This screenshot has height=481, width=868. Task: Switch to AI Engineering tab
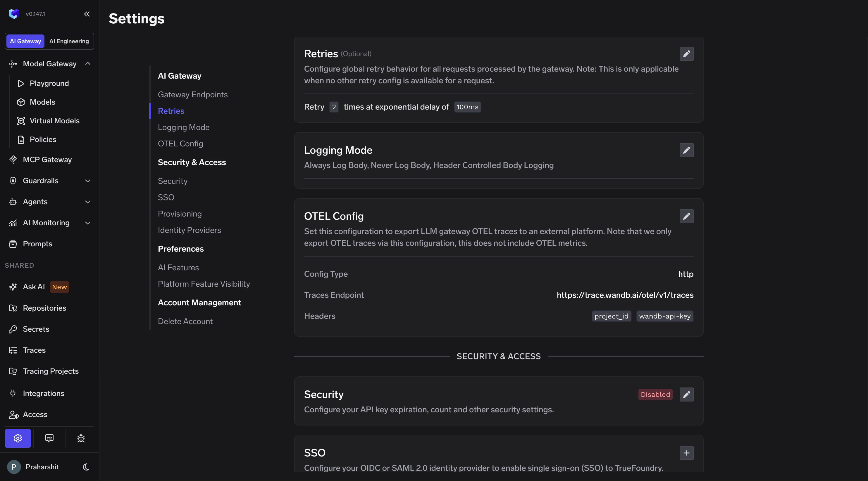pyautogui.click(x=69, y=41)
